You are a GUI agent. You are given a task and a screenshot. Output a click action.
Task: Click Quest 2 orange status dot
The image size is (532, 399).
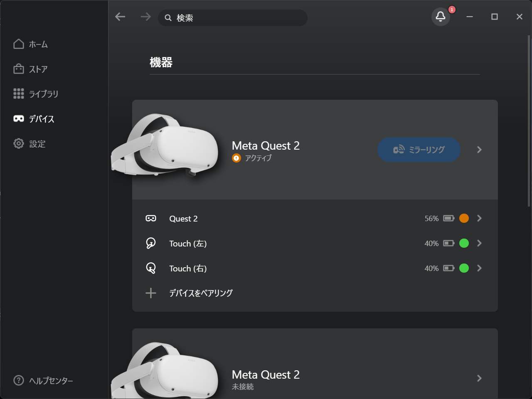pyautogui.click(x=464, y=218)
